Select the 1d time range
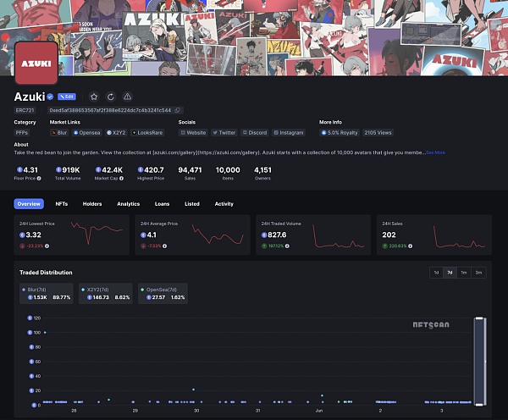This screenshot has width=508, height=420. point(436,273)
